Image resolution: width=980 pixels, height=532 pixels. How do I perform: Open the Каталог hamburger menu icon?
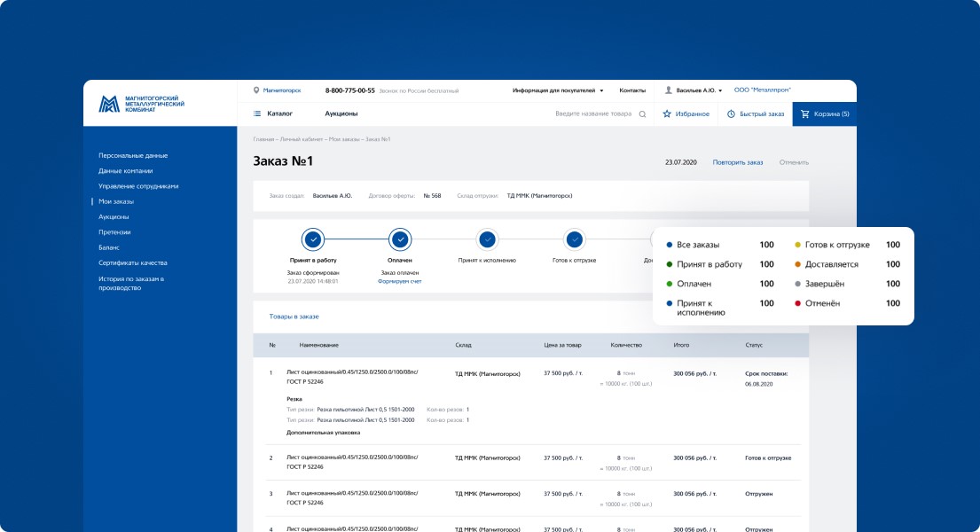point(257,113)
